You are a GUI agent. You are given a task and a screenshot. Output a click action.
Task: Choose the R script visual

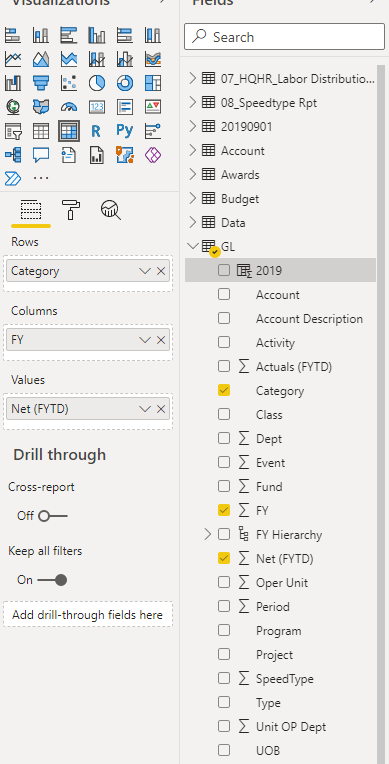tap(96, 131)
